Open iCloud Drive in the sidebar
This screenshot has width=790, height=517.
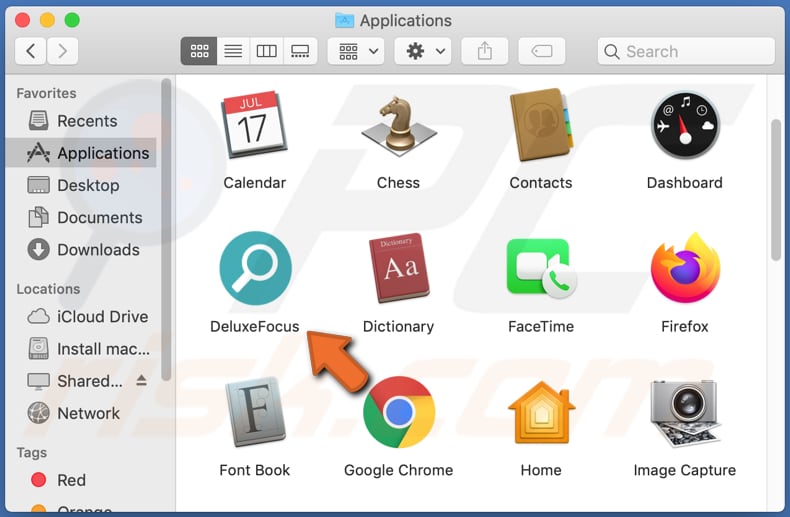[x=102, y=317]
